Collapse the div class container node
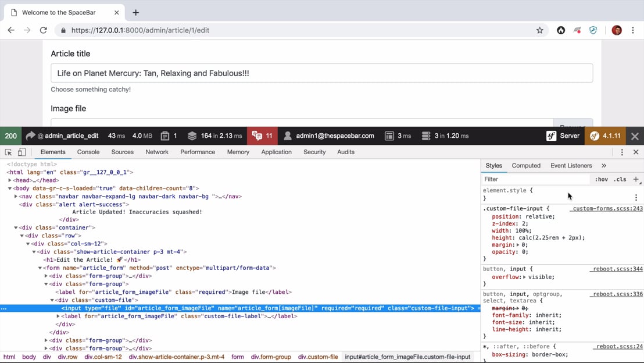644x363 pixels. (x=16, y=228)
